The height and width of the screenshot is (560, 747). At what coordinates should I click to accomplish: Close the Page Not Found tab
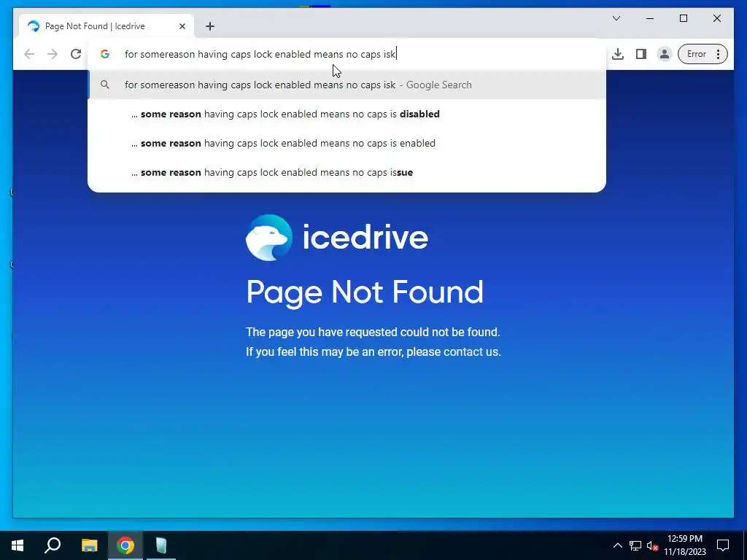tap(182, 26)
